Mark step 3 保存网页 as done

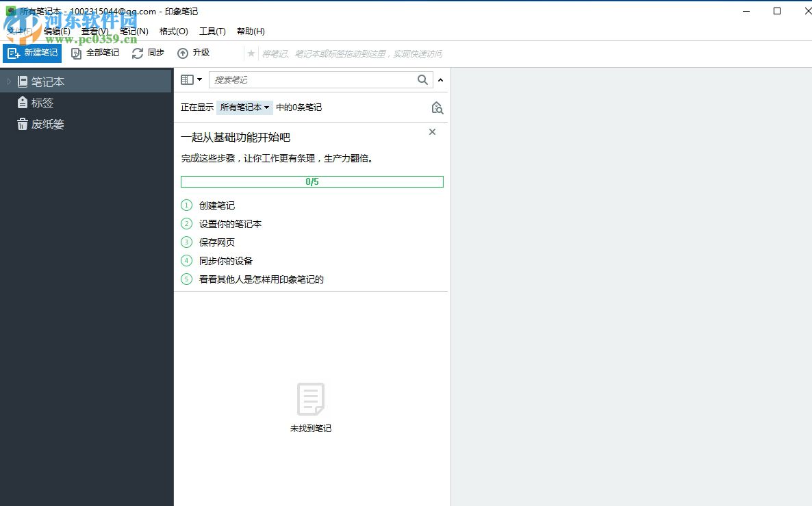pos(186,242)
